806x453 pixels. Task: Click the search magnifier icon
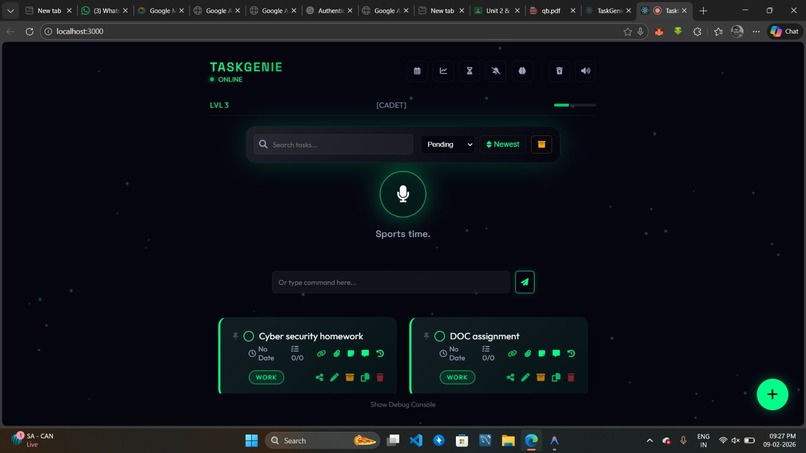[x=263, y=144]
